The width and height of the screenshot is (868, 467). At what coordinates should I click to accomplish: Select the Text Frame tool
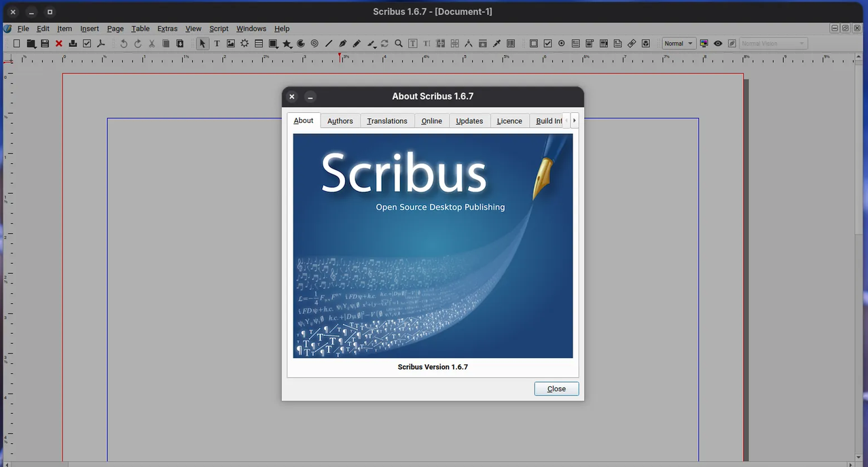click(217, 44)
